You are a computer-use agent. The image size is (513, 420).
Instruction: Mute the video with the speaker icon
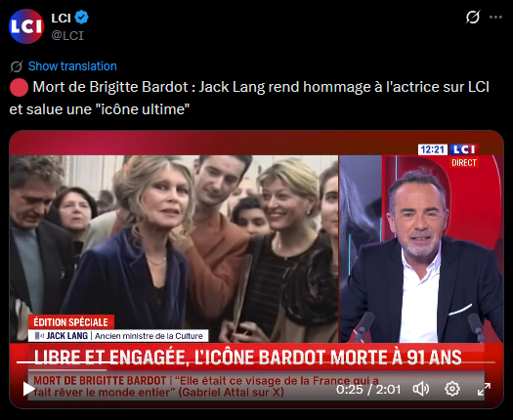click(421, 389)
